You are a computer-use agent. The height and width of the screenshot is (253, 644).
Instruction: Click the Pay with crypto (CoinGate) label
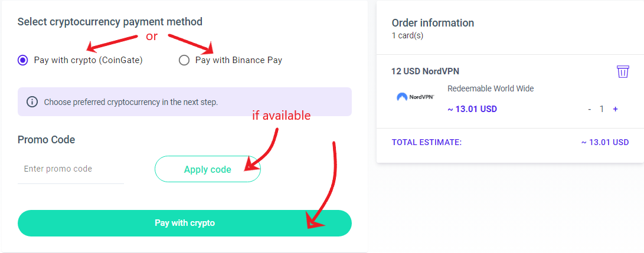pos(89,60)
